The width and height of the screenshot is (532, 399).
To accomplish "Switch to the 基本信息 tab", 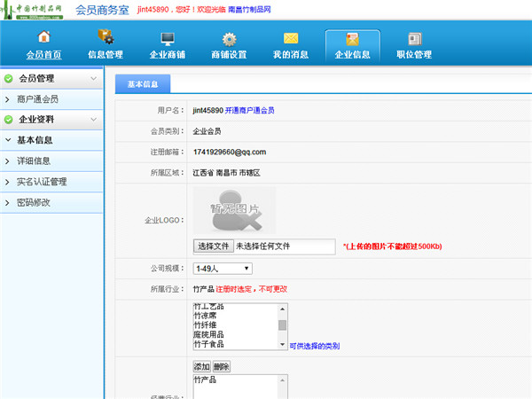I will point(143,84).
